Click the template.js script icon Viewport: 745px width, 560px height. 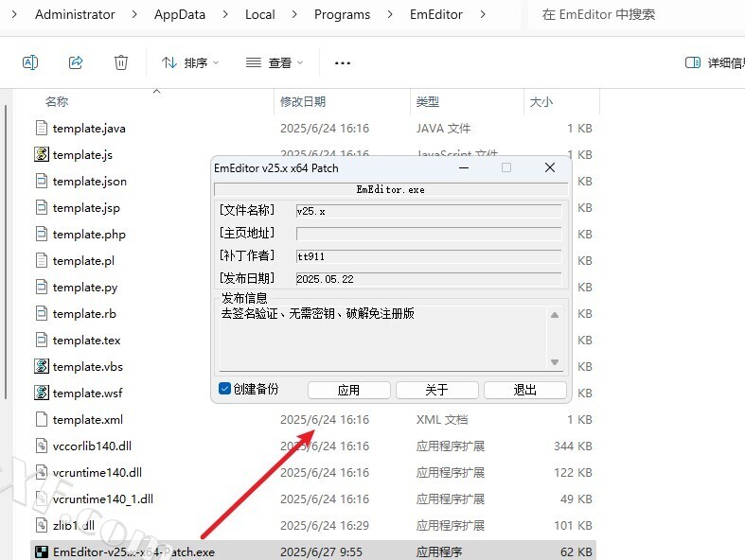point(42,154)
